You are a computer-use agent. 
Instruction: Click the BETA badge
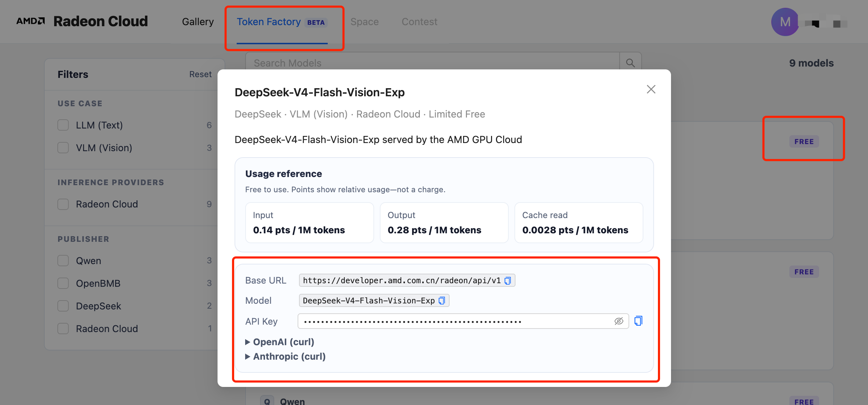(316, 23)
